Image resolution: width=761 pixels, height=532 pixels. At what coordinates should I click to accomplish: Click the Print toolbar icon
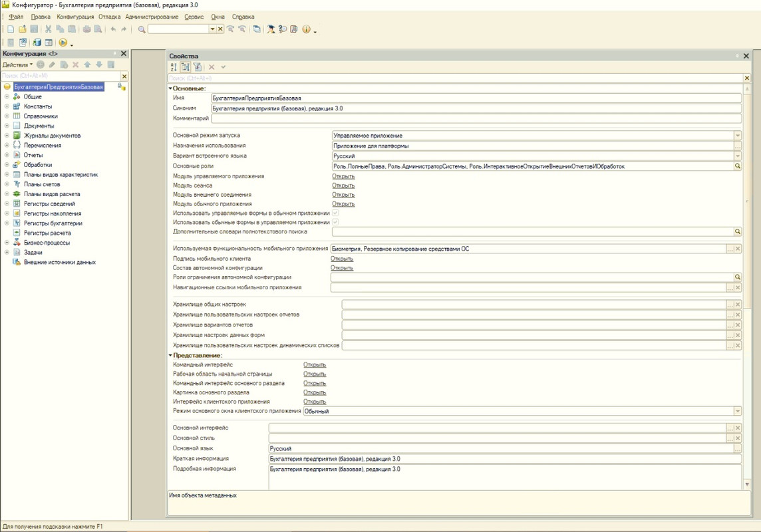86,29
